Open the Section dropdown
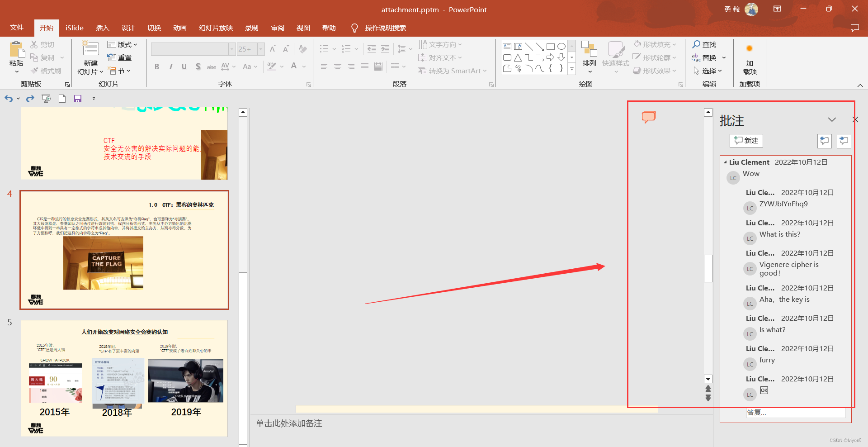This screenshot has width=868, height=447. tap(119, 71)
